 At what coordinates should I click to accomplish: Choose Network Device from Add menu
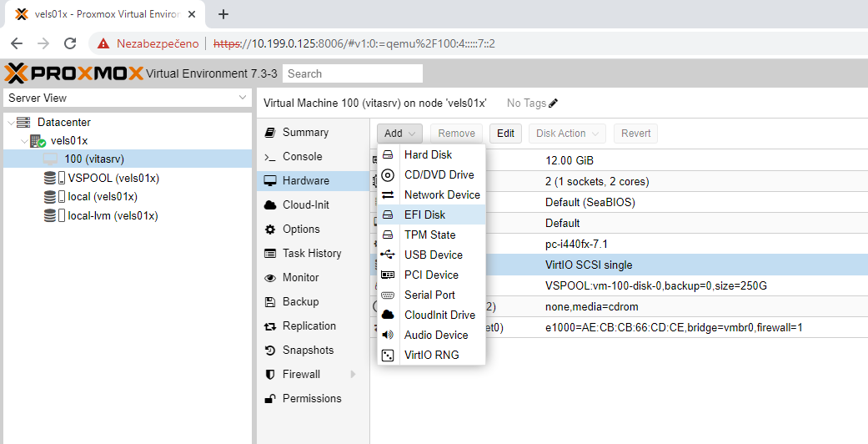tap(441, 194)
